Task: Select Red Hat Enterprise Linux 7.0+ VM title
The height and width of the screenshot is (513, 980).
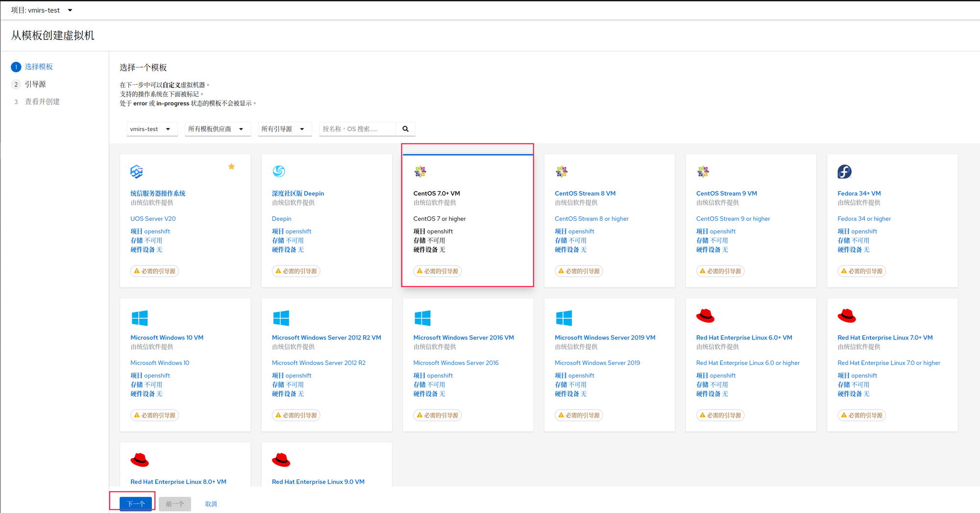Action: (885, 337)
